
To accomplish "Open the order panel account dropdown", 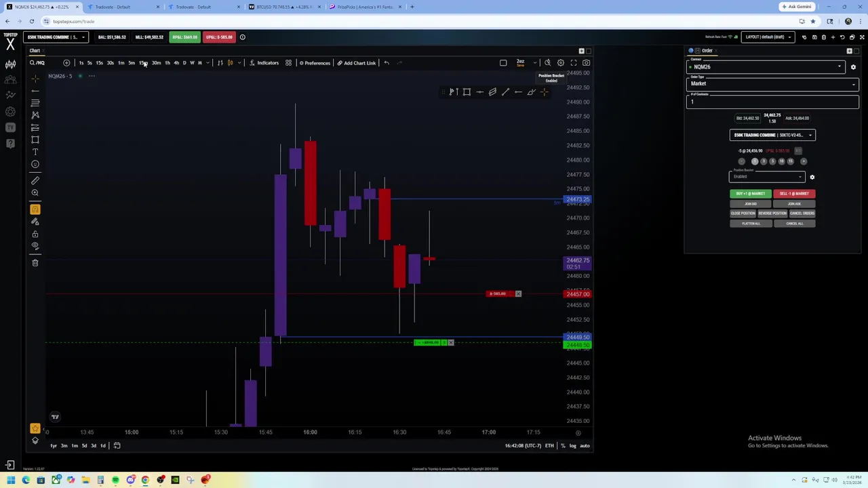I will coord(772,135).
